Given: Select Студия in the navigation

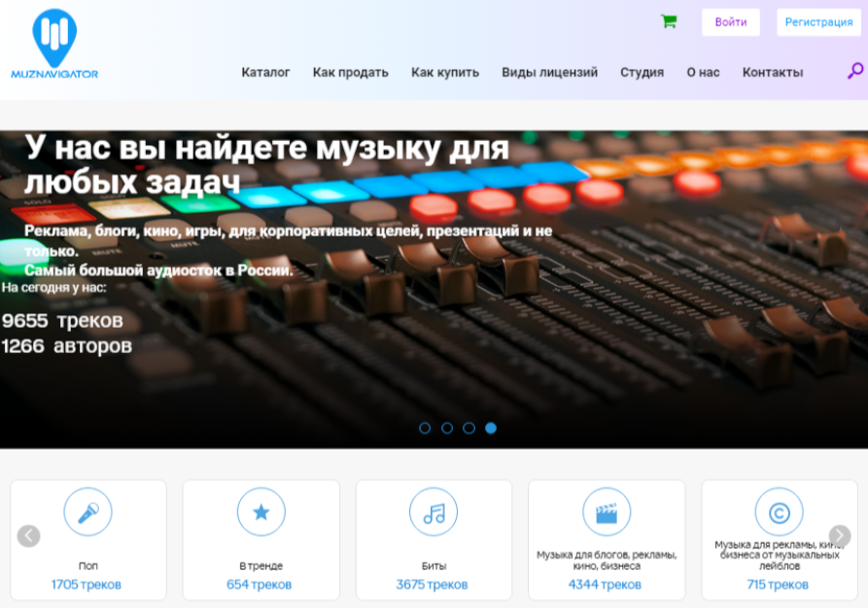Looking at the screenshot, I should (642, 71).
